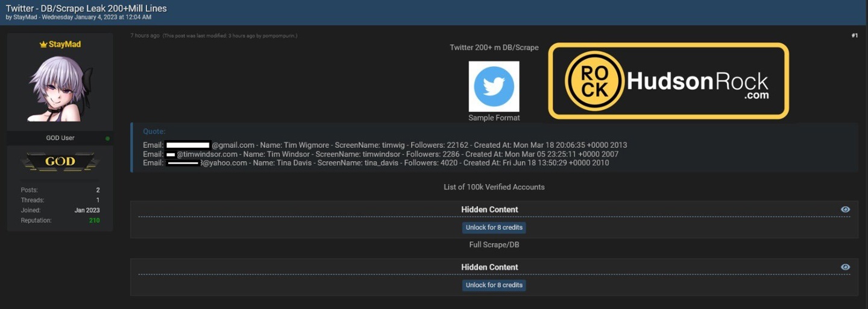This screenshot has width=868, height=309.
Task: Click the yellow ROCK circle emblem
Action: (595, 81)
